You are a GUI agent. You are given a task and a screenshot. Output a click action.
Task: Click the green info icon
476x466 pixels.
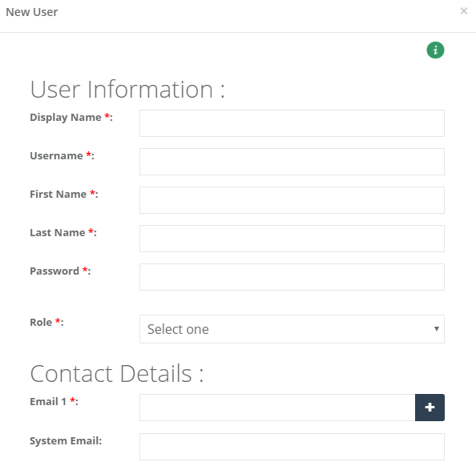[x=435, y=50]
